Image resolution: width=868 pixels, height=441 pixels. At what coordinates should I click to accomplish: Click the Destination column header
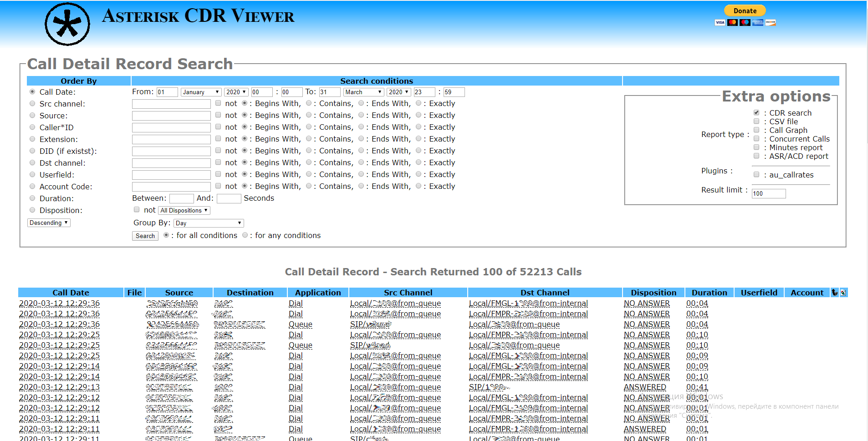(x=250, y=293)
